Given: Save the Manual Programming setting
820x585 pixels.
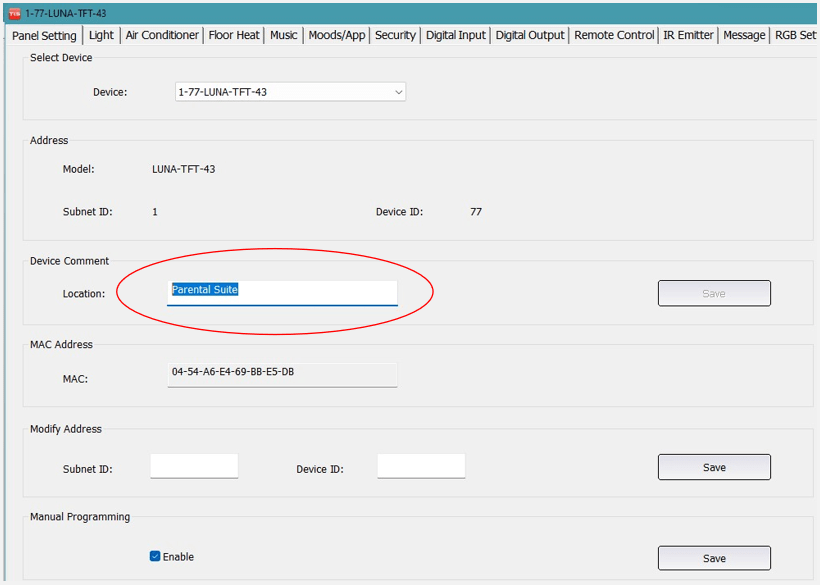Looking at the screenshot, I should [714, 558].
